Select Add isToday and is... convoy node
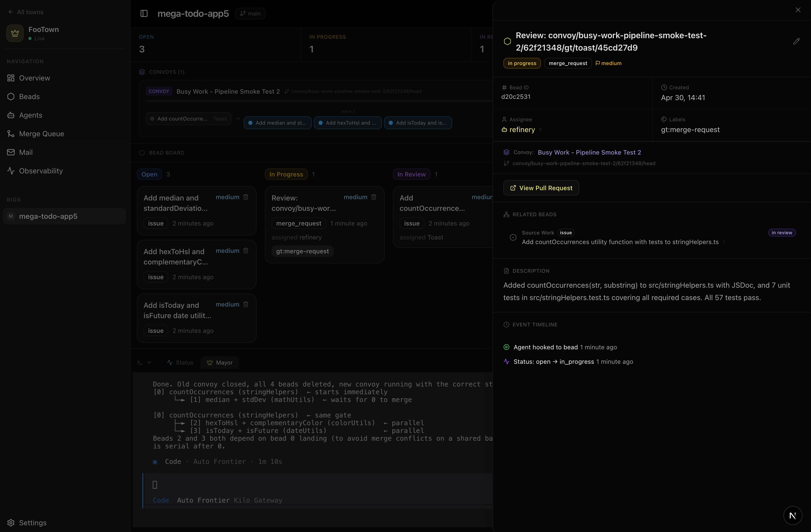The height and width of the screenshot is (532, 811). coord(418,123)
